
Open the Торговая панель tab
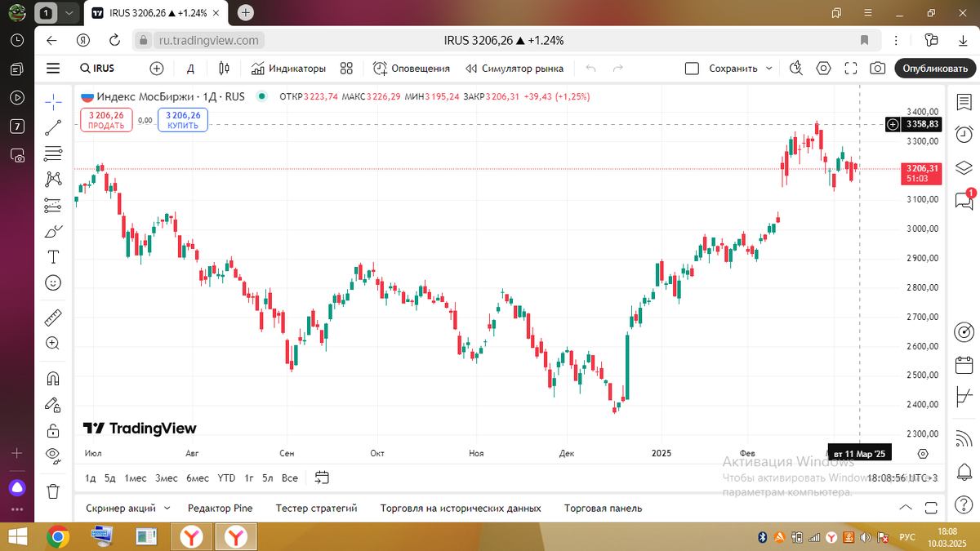(x=604, y=508)
